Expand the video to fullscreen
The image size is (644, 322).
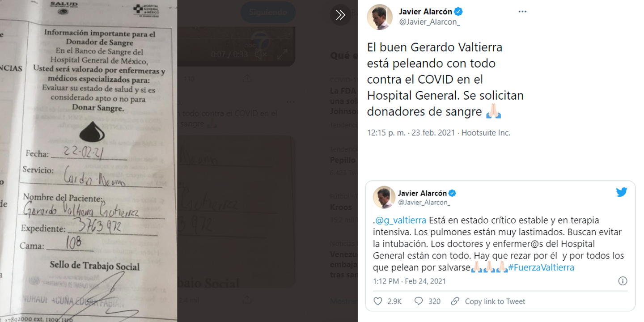click(x=282, y=55)
